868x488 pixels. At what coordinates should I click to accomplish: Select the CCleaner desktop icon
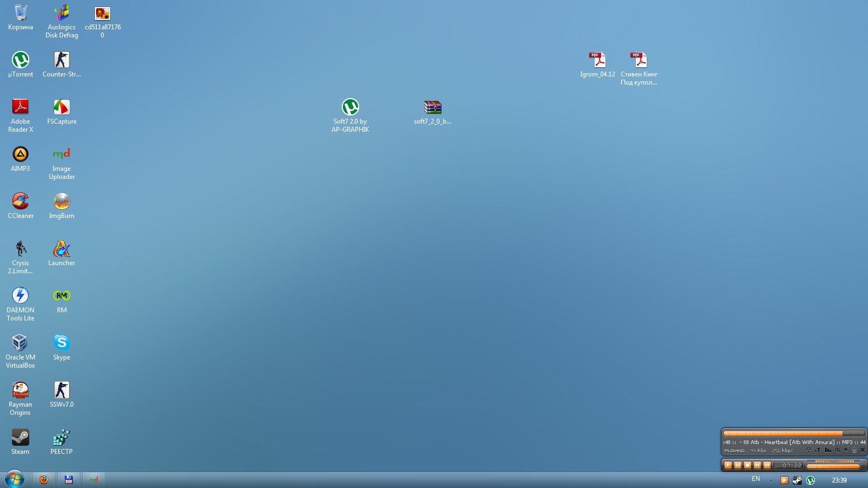(x=21, y=202)
